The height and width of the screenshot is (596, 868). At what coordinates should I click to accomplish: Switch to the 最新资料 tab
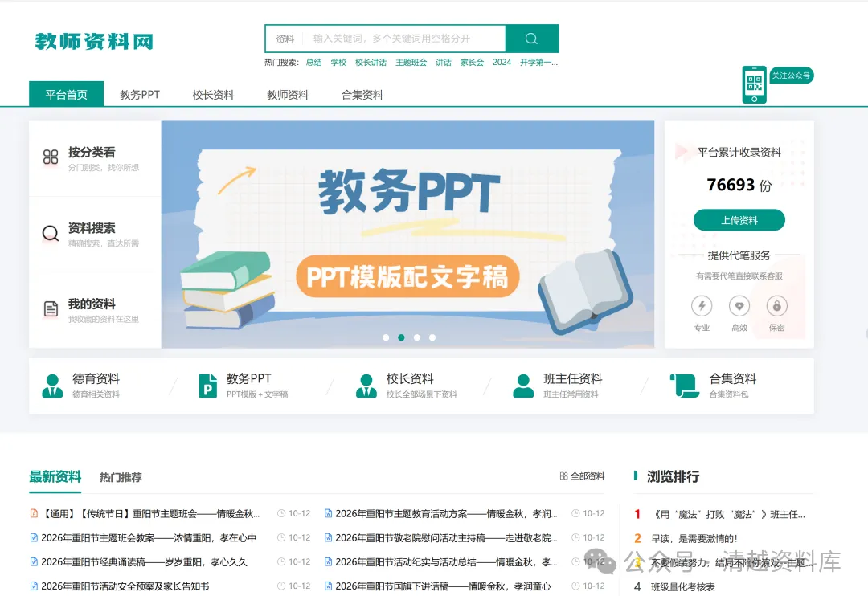pos(55,476)
